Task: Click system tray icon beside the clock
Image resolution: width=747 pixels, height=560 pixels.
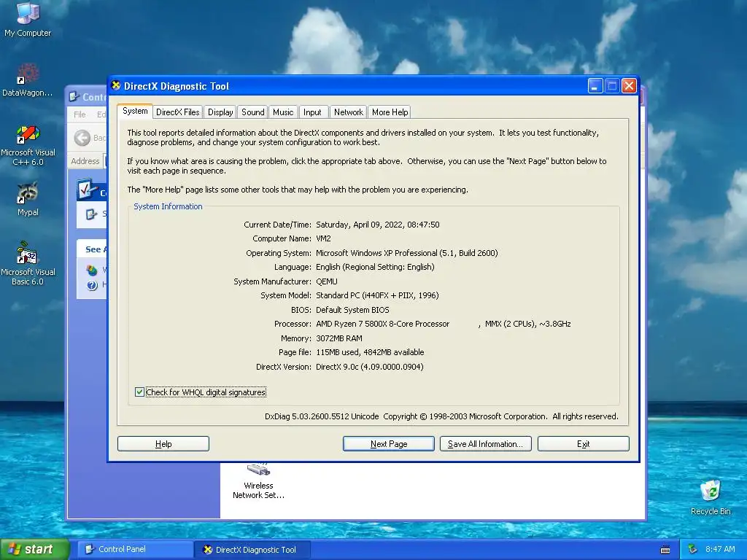Action: 693,549
